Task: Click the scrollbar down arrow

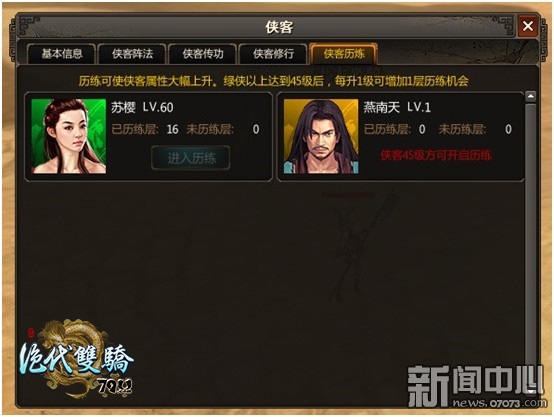Action: click(x=531, y=390)
